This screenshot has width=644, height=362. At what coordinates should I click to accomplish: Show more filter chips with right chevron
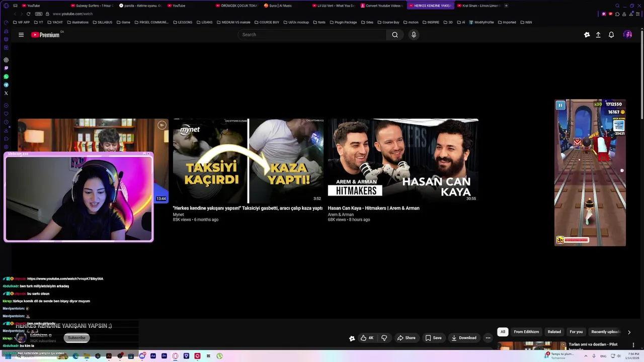(x=629, y=332)
